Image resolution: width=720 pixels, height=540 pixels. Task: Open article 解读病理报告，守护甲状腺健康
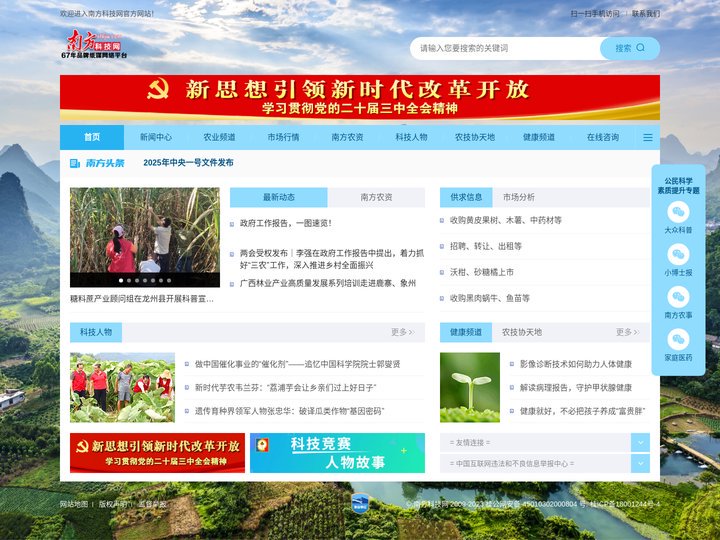576,388
